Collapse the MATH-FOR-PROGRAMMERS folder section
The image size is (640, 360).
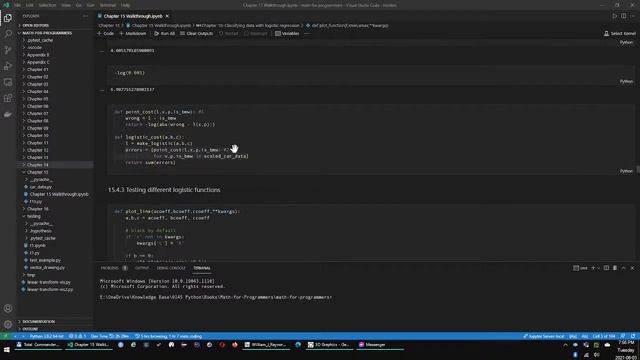click(47, 33)
